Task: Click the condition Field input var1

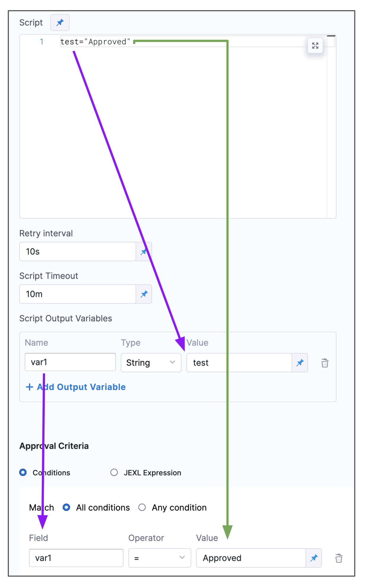Action: (x=76, y=558)
